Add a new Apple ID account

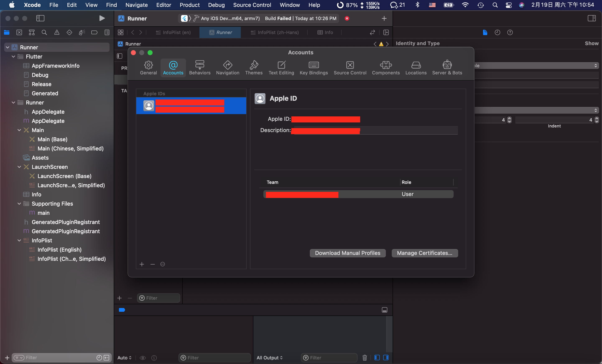(142, 264)
